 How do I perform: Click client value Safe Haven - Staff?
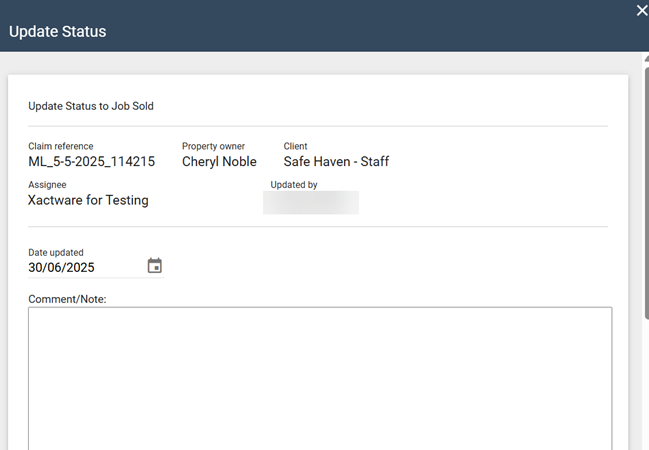pyautogui.click(x=336, y=162)
